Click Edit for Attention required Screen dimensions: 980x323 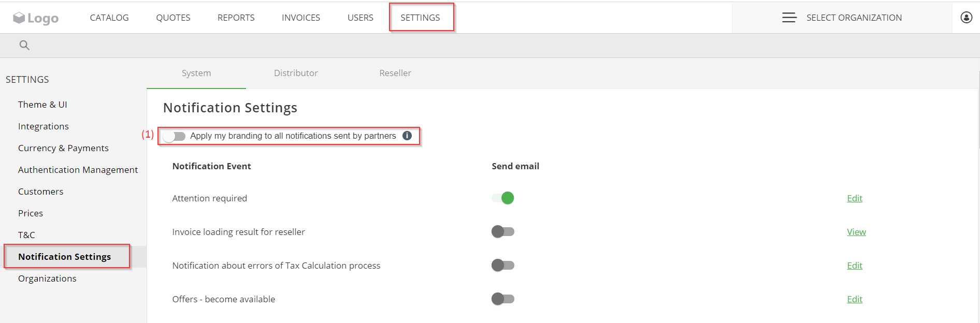coord(855,198)
